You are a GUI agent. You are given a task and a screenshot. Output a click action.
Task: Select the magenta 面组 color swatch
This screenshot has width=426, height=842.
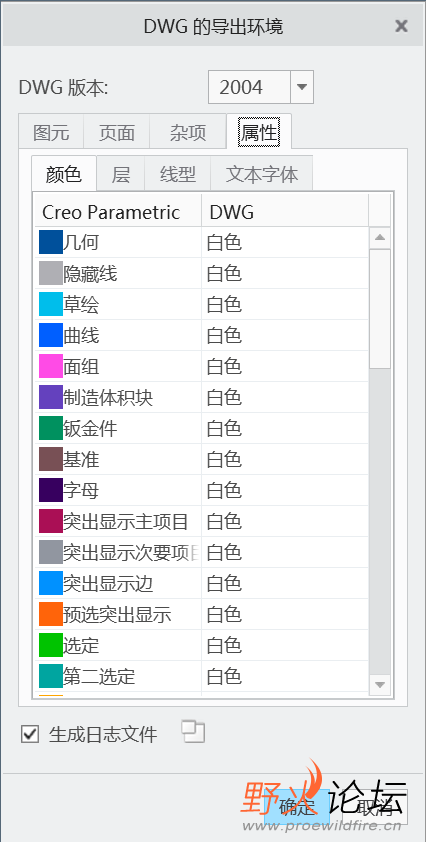coord(51,366)
